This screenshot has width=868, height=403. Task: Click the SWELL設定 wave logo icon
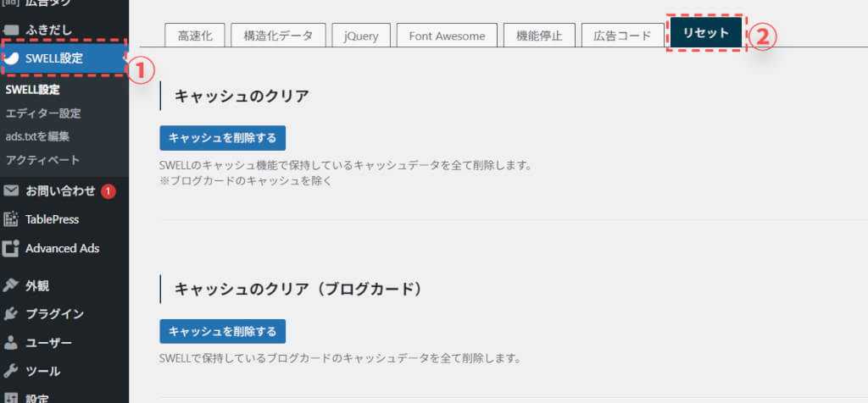tap(11, 58)
